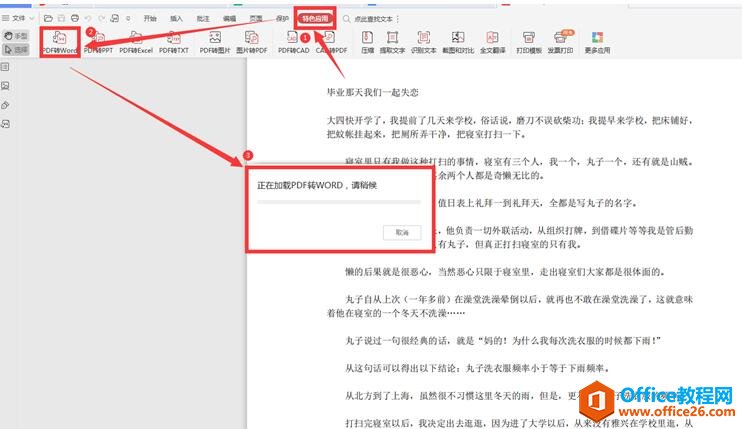This screenshot has width=742, height=429.
Task: Open the thumbnail pane icon in left sidebar
Action: (x=5, y=67)
